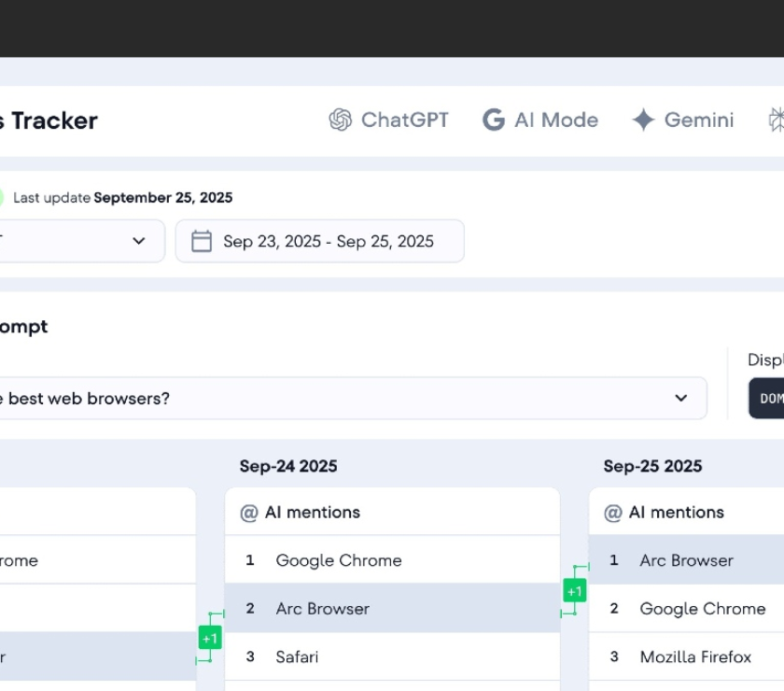Select the highlighted Arc Browser row in Sep-24
The width and height of the screenshot is (784, 691).
[323, 609]
